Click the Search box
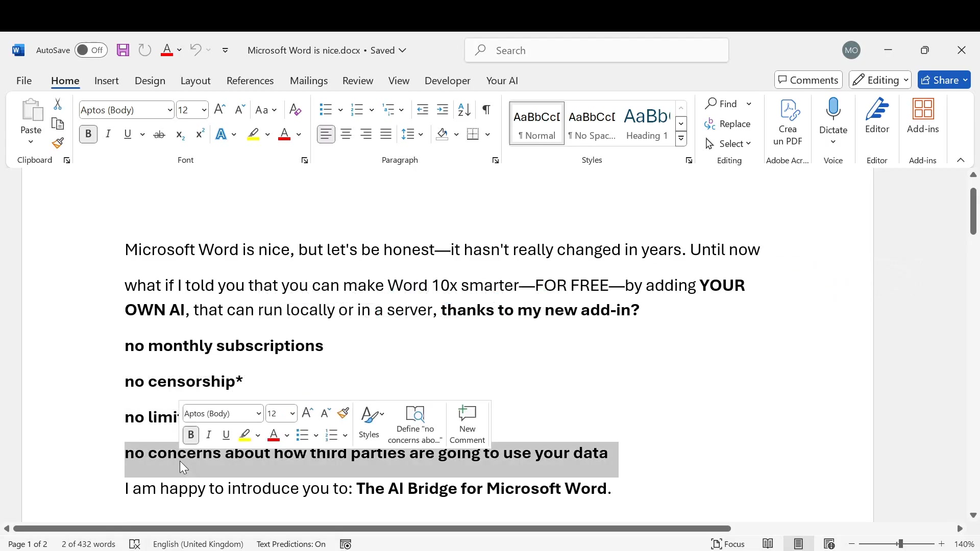Screen dimensions: 980x551 pos(597,50)
